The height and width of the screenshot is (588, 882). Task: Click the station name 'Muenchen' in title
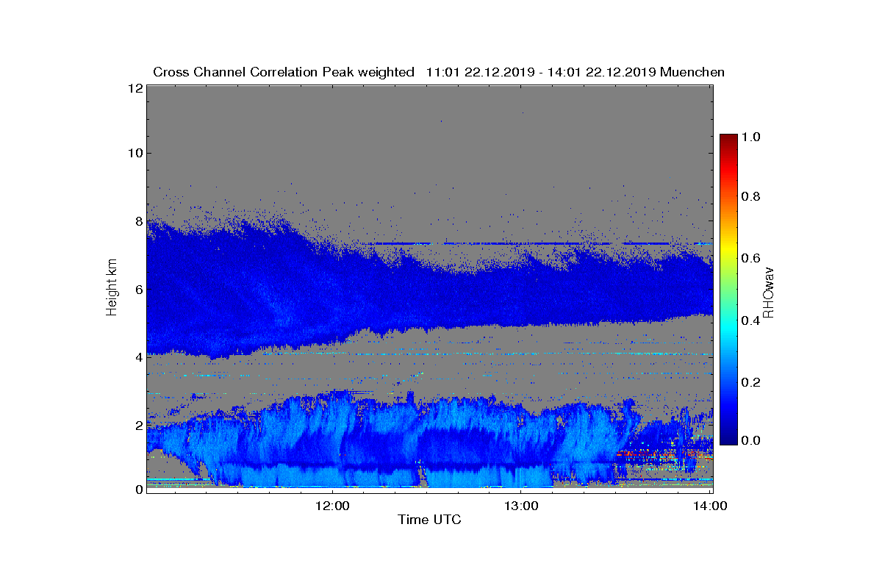click(x=693, y=72)
